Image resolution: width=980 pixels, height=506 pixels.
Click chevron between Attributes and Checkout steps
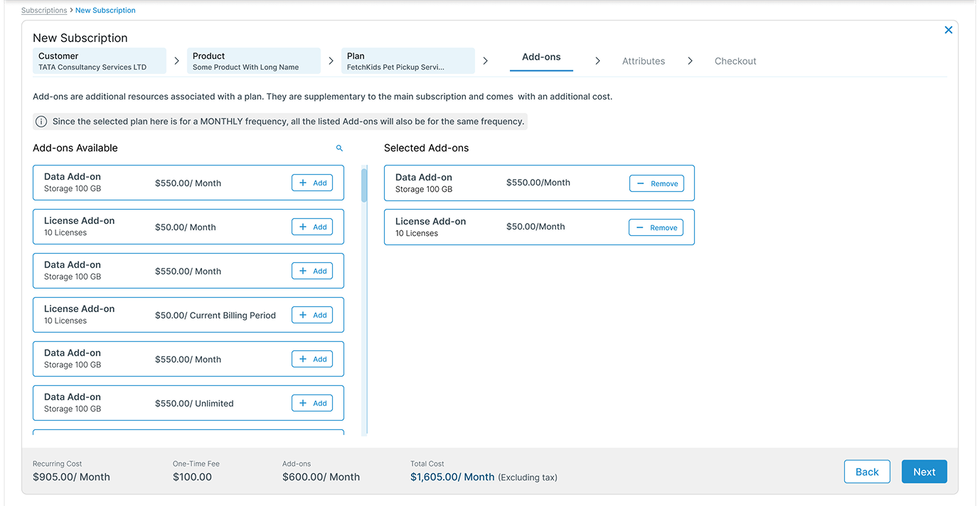pos(690,61)
